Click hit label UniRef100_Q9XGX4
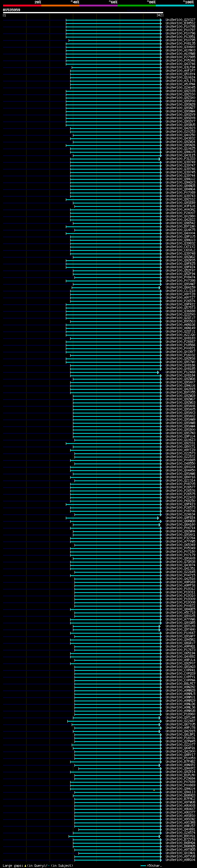Screen dimensions: 197x868 (x=180, y=467)
